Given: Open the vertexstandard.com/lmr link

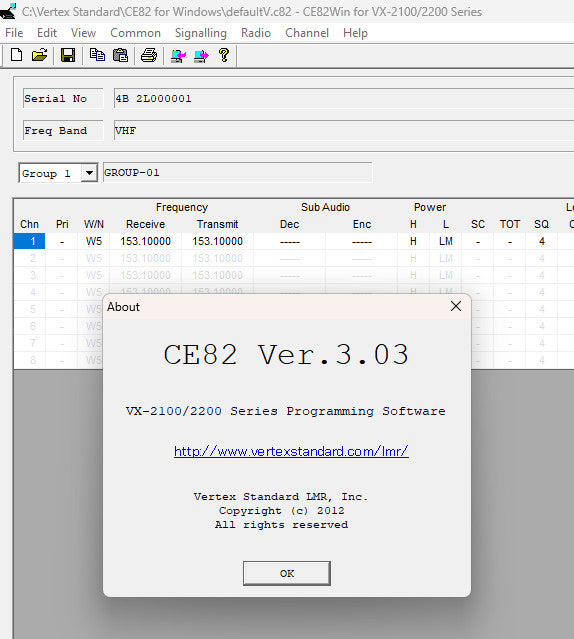Looking at the screenshot, I should click(x=291, y=451).
